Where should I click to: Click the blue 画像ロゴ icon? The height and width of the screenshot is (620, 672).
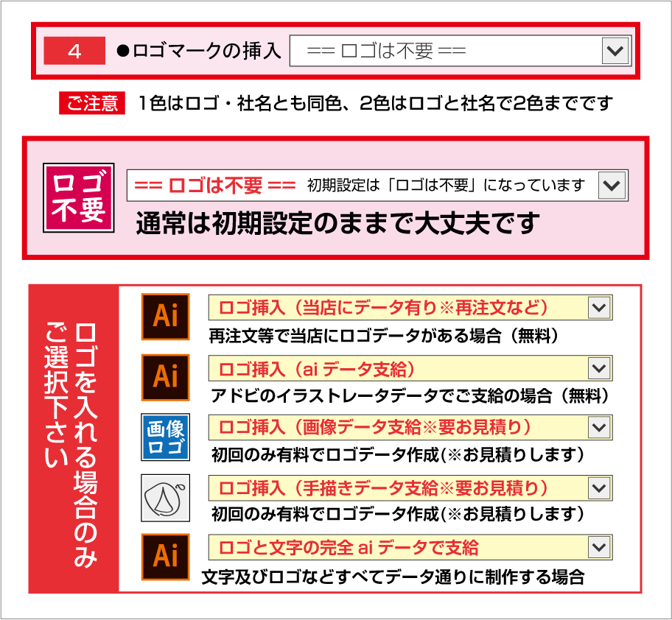pos(166,437)
